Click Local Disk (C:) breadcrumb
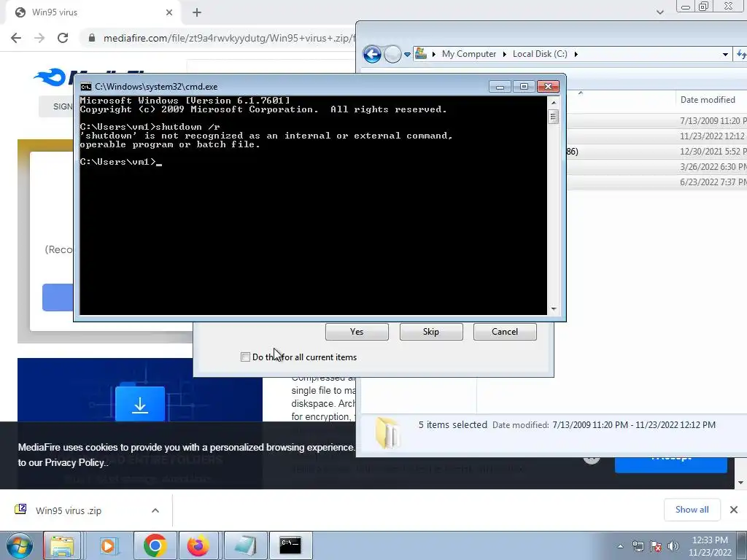The width and height of the screenshot is (747, 560). (540, 54)
